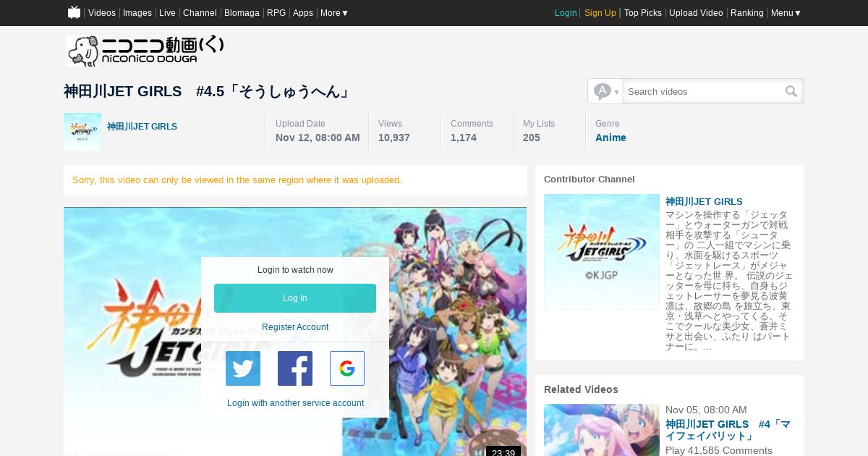Open Apps in top navigation

pyautogui.click(x=303, y=13)
